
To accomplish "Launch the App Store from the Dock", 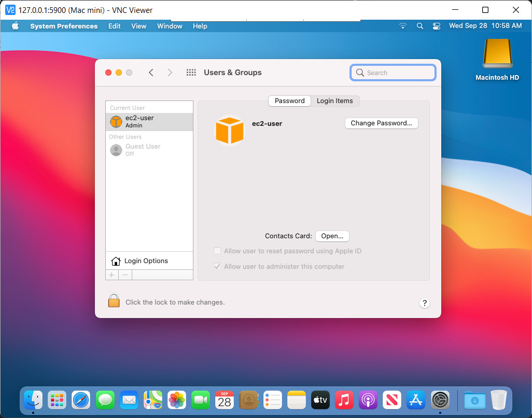I will tap(415, 400).
